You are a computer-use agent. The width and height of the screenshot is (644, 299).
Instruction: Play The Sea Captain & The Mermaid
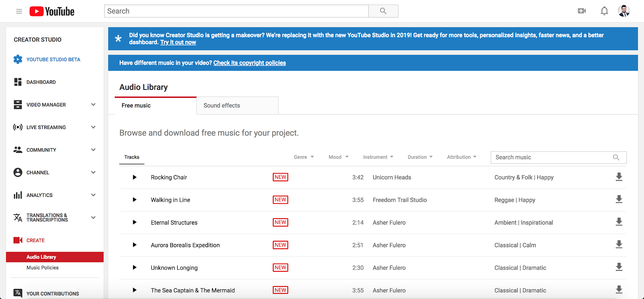[134, 290]
